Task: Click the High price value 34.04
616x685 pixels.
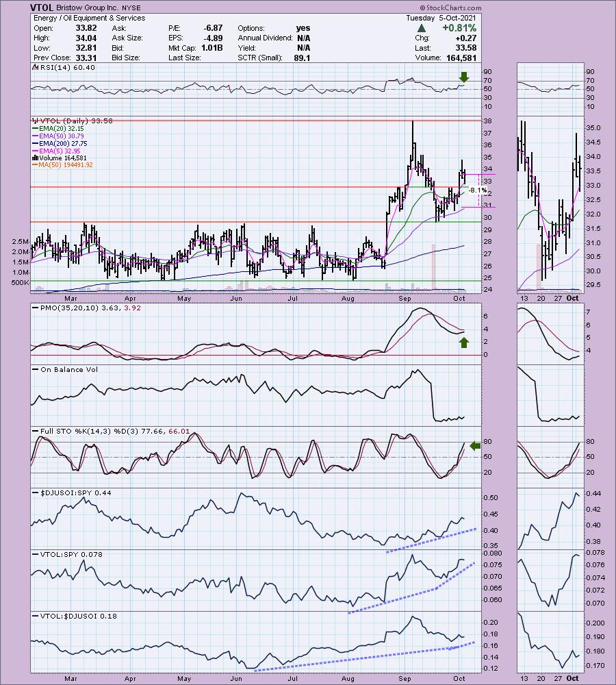Action: pos(86,38)
